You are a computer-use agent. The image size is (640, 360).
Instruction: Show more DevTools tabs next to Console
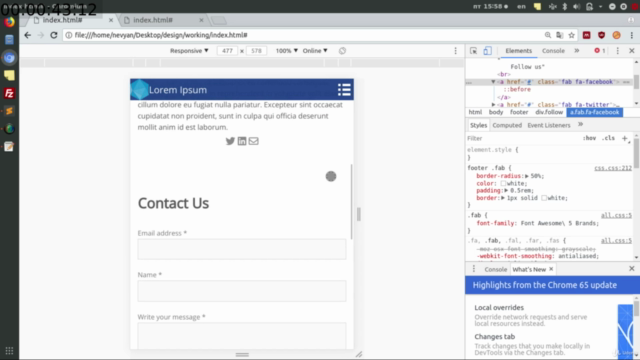pyautogui.click(x=576, y=51)
